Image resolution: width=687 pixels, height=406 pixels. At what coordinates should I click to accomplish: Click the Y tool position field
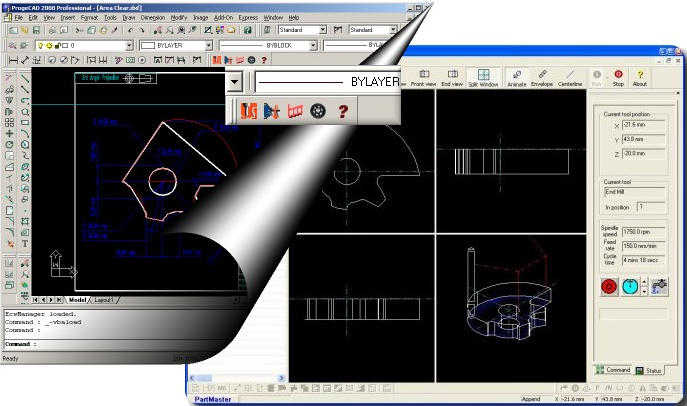coord(643,139)
